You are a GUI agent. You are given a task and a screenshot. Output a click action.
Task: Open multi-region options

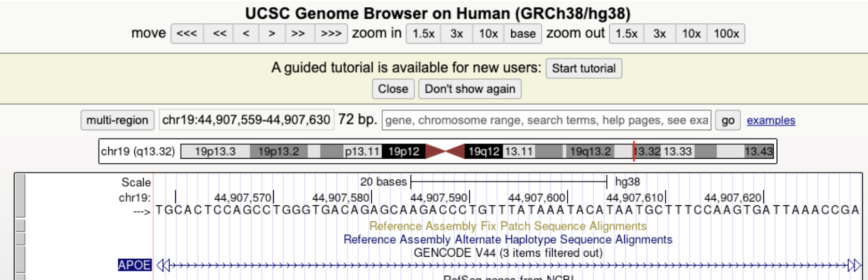[x=117, y=120]
